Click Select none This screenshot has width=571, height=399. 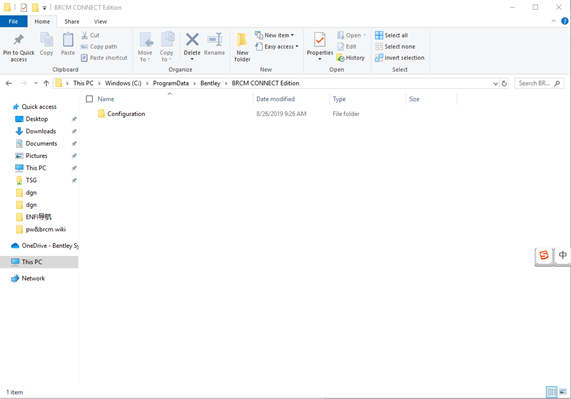(x=395, y=47)
